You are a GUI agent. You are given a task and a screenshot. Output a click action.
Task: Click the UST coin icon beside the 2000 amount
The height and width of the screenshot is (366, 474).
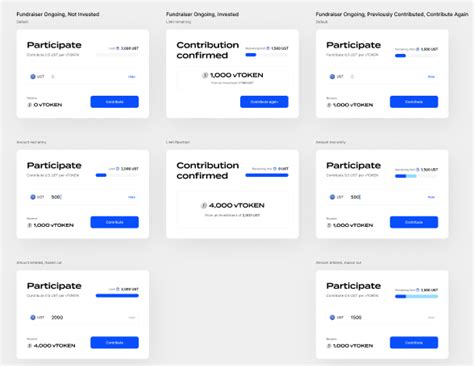click(x=33, y=317)
